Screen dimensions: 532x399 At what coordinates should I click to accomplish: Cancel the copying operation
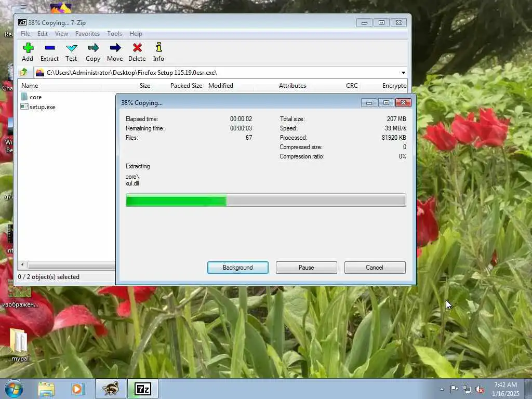click(375, 268)
